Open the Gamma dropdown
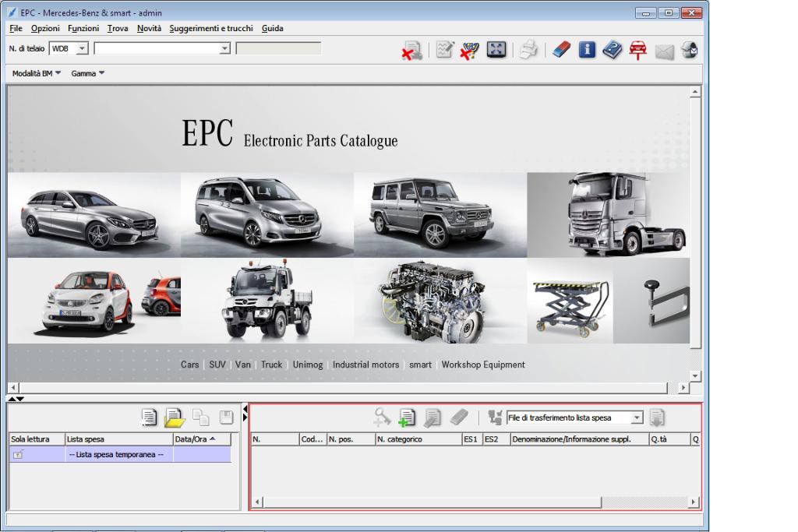 coord(86,74)
